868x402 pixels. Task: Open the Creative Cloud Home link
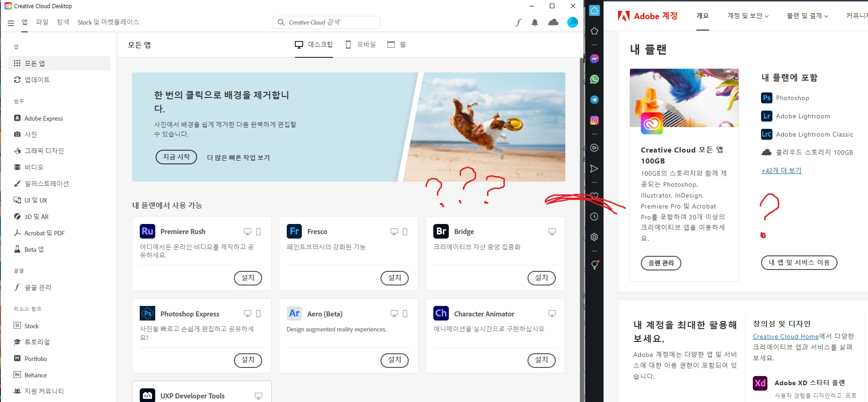786,336
